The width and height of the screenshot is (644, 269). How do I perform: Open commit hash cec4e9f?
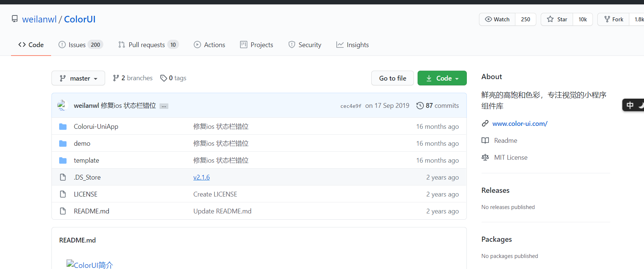(x=351, y=106)
